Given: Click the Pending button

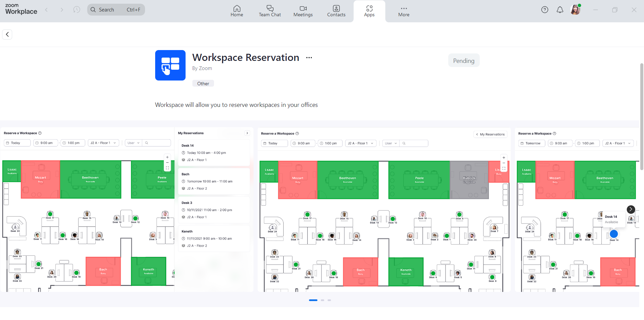Looking at the screenshot, I should click(x=463, y=61).
